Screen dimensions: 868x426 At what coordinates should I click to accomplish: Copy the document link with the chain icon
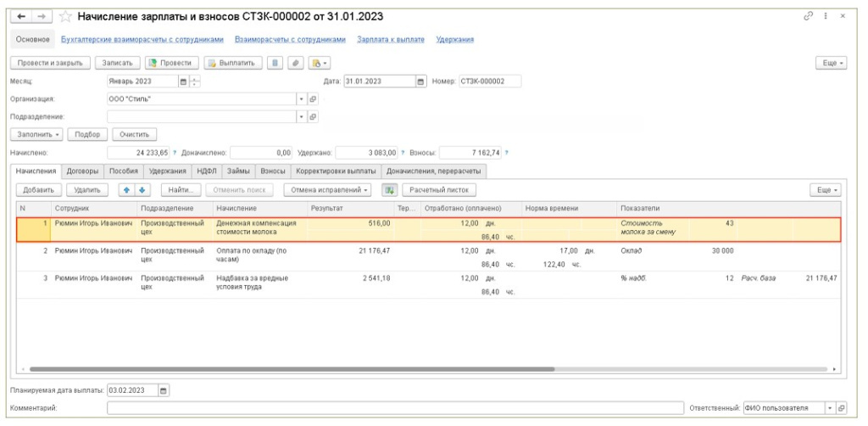(x=808, y=17)
